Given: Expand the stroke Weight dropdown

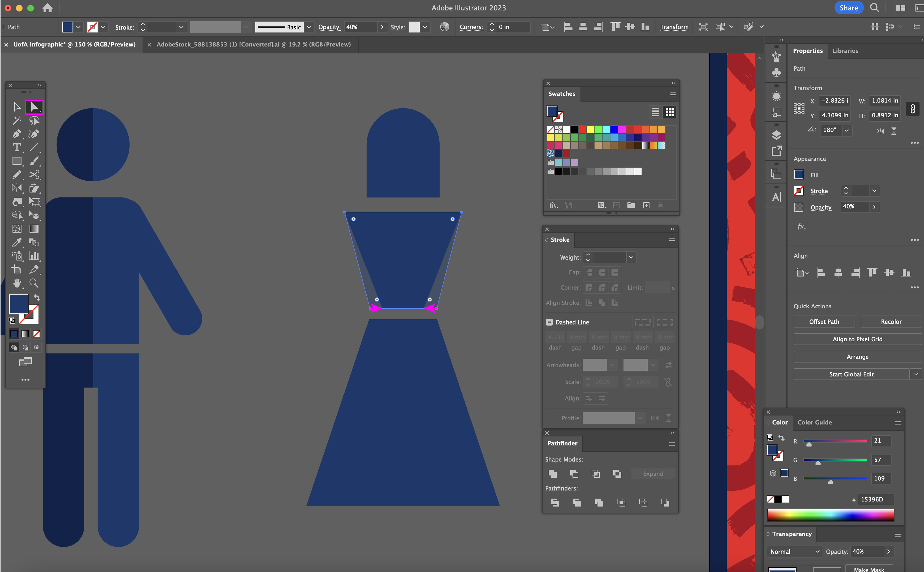Looking at the screenshot, I should (631, 258).
